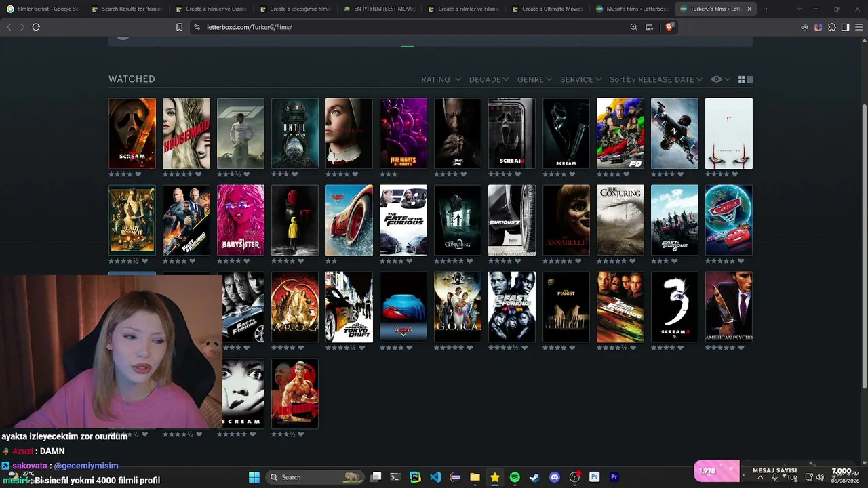The image size is (868, 488).
Task: Open Visual Studio Code from the taskbar
Action: [435, 477]
